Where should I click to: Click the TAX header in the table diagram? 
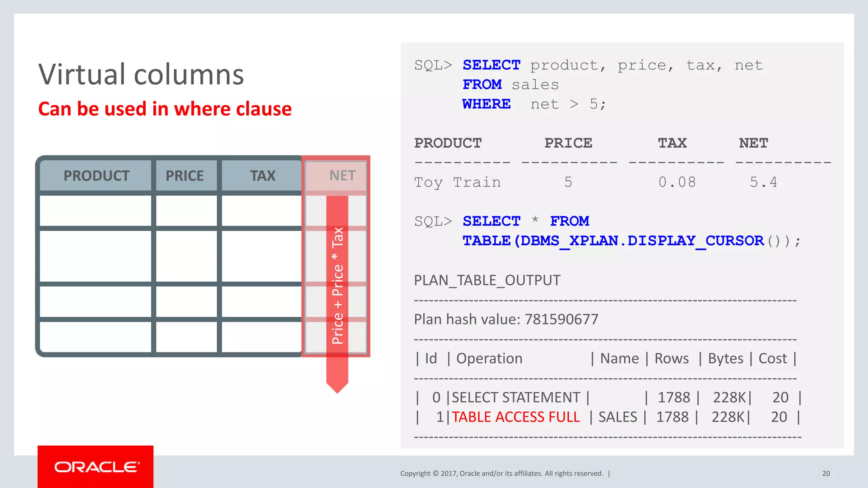[263, 176]
